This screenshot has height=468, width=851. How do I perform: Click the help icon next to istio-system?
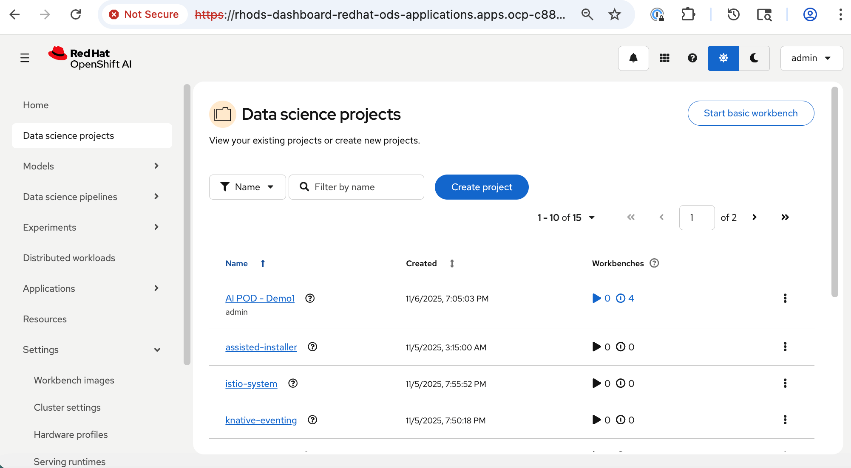[293, 383]
